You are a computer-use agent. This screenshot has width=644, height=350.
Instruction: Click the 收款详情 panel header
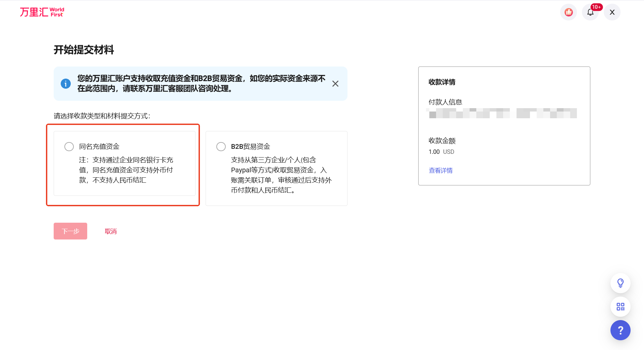pyautogui.click(x=441, y=82)
